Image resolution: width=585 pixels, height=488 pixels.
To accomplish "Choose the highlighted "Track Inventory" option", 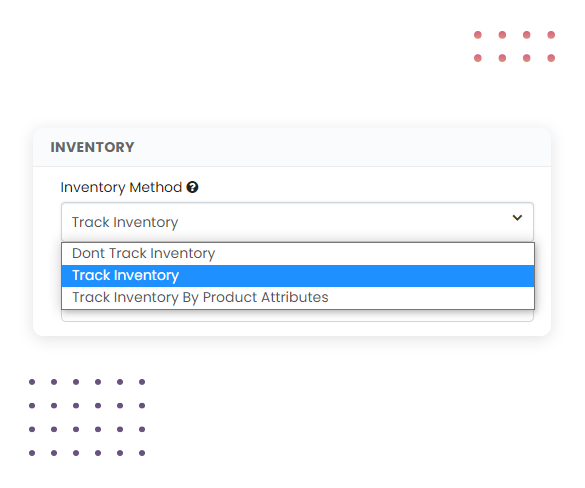I will click(298, 276).
